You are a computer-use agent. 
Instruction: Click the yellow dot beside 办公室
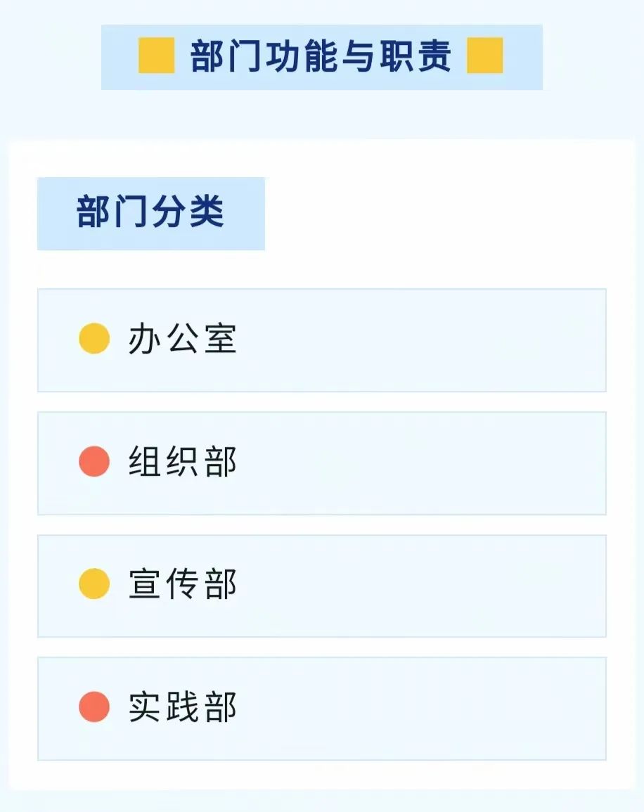click(94, 338)
